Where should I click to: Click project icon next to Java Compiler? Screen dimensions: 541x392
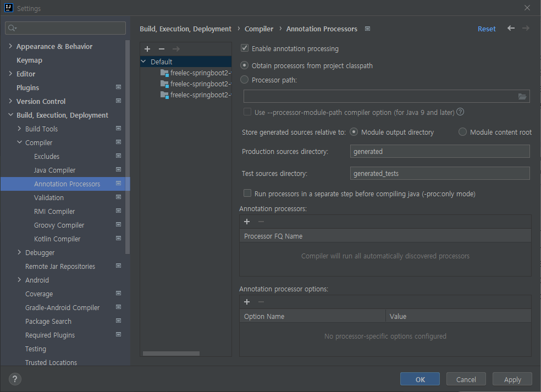point(118,169)
